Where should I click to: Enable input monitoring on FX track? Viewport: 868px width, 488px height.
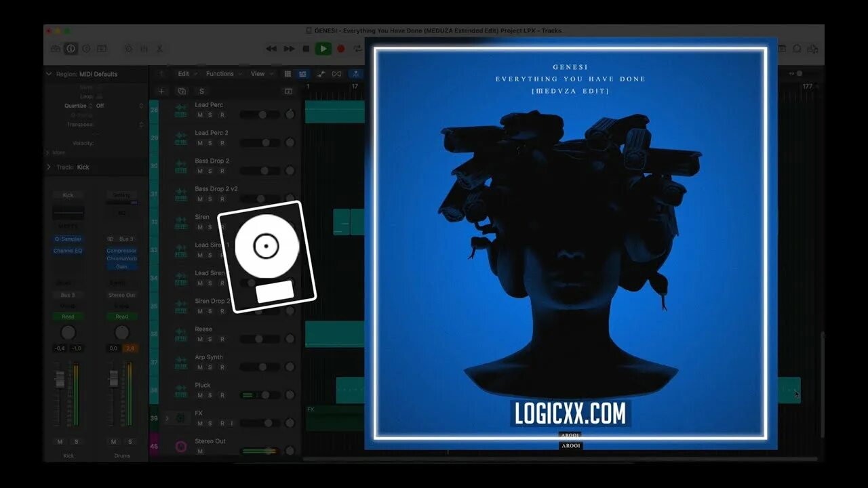point(231,424)
